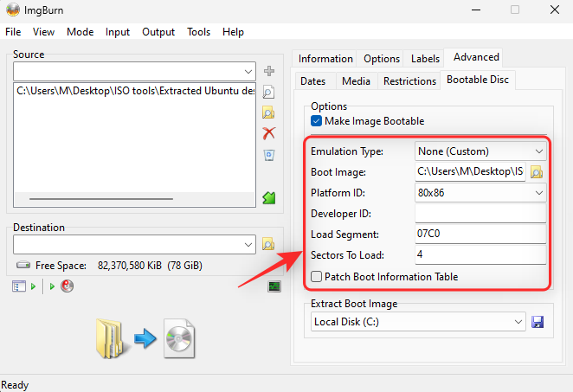573x392 pixels.
Task: Browse for destination file icon
Action: click(x=268, y=244)
